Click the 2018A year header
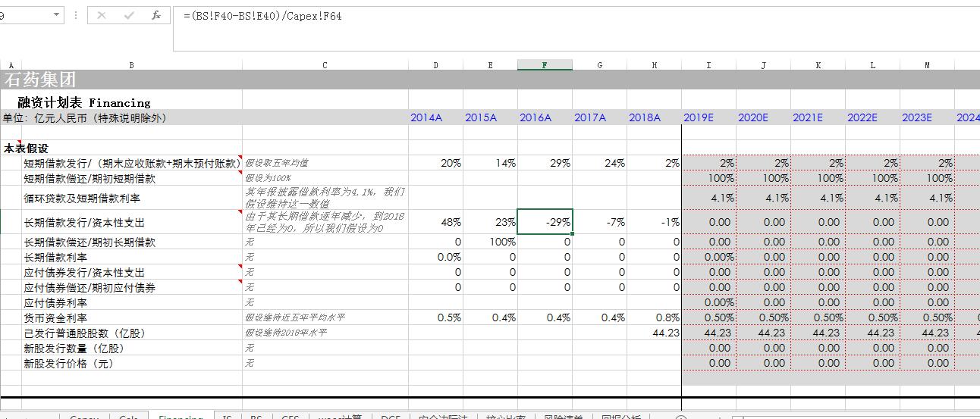Screen dimensions: 980x419 pos(645,117)
